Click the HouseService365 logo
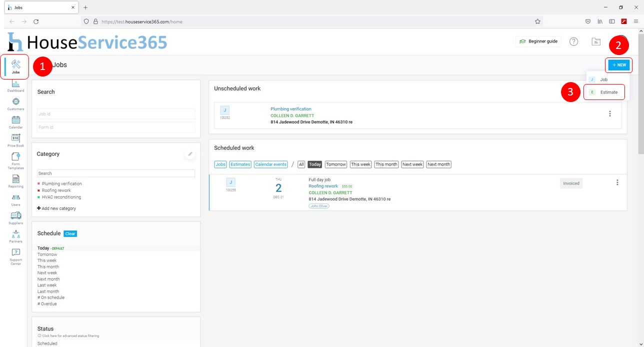644x347 pixels. coord(87,42)
